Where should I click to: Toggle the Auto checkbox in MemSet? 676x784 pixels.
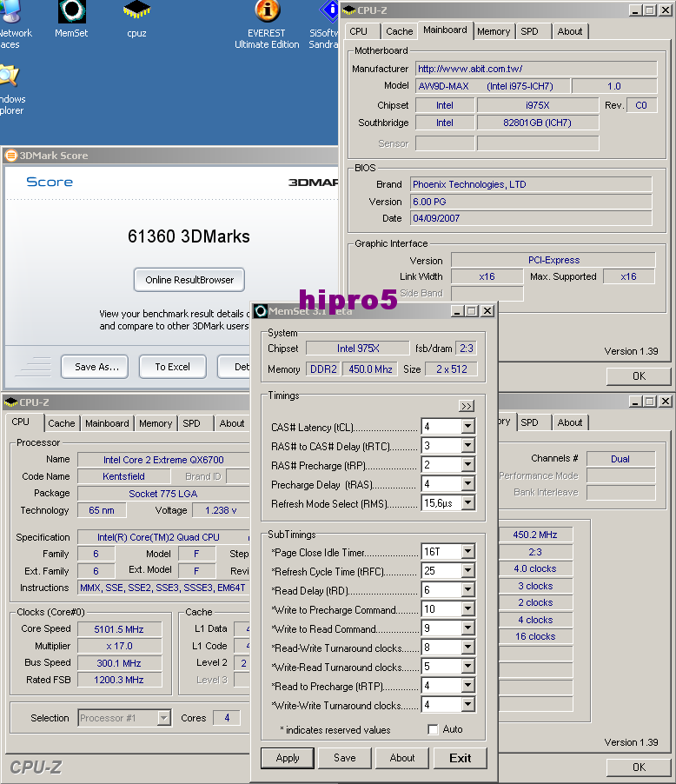click(433, 729)
